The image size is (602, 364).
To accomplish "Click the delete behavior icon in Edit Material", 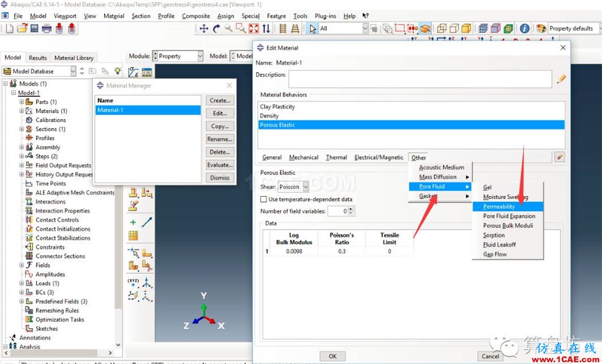I will 560,157.
